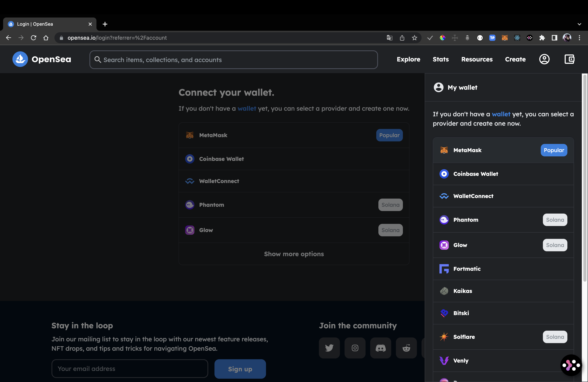Bookmark this page with the star icon

coord(414,38)
